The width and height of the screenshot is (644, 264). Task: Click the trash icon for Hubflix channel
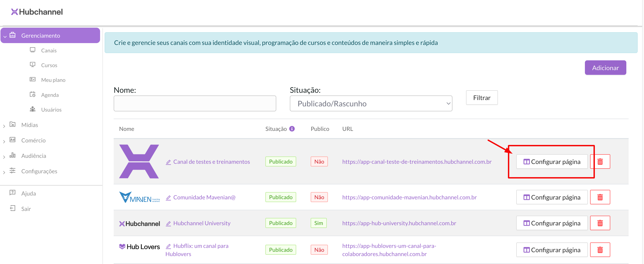(x=600, y=250)
